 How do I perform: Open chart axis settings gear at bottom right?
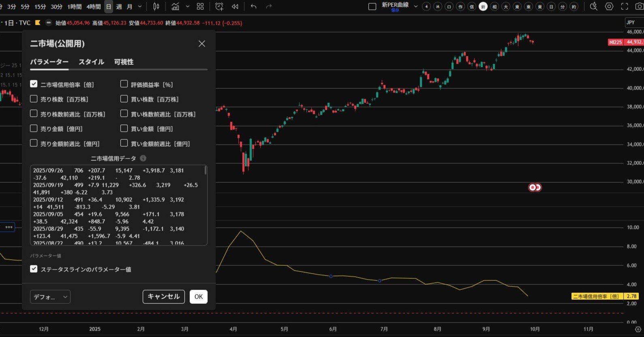638,329
